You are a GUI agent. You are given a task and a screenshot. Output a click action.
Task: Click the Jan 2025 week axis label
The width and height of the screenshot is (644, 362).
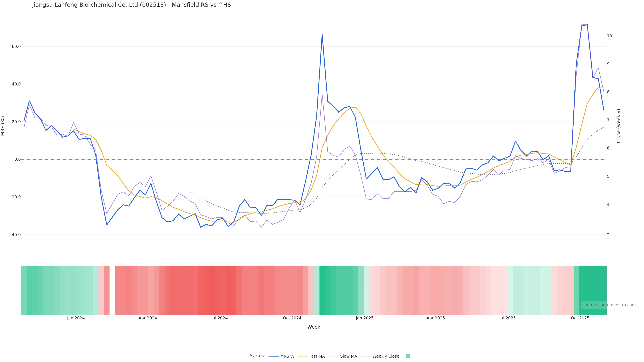[364, 318]
